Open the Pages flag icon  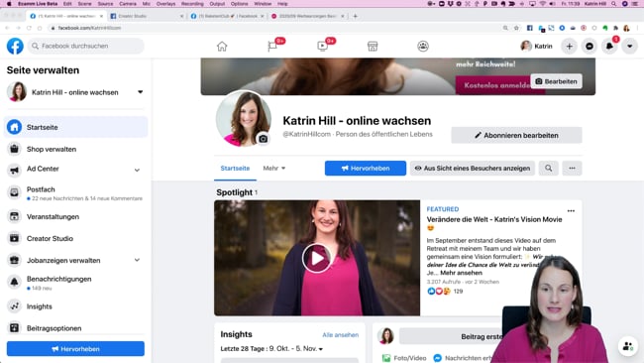(272, 47)
